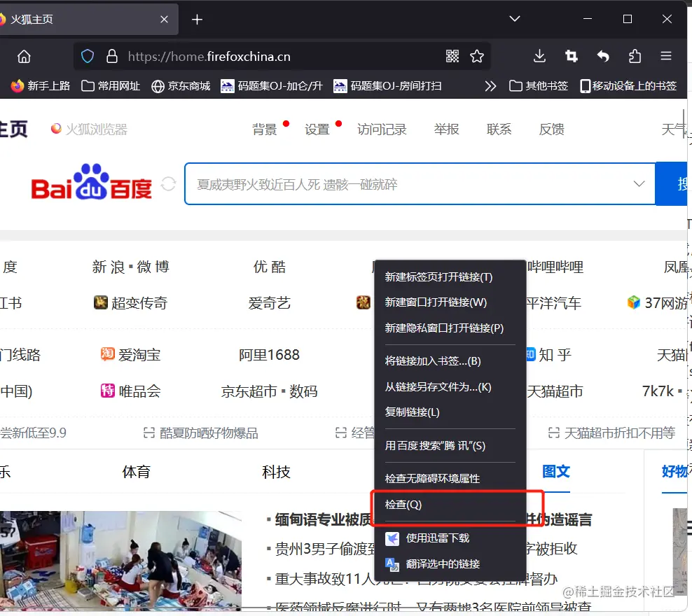Open bookmark 码题集OJ-房间打扫
The height and width of the screenshot is (616, 692).
(x=387, y=86)
